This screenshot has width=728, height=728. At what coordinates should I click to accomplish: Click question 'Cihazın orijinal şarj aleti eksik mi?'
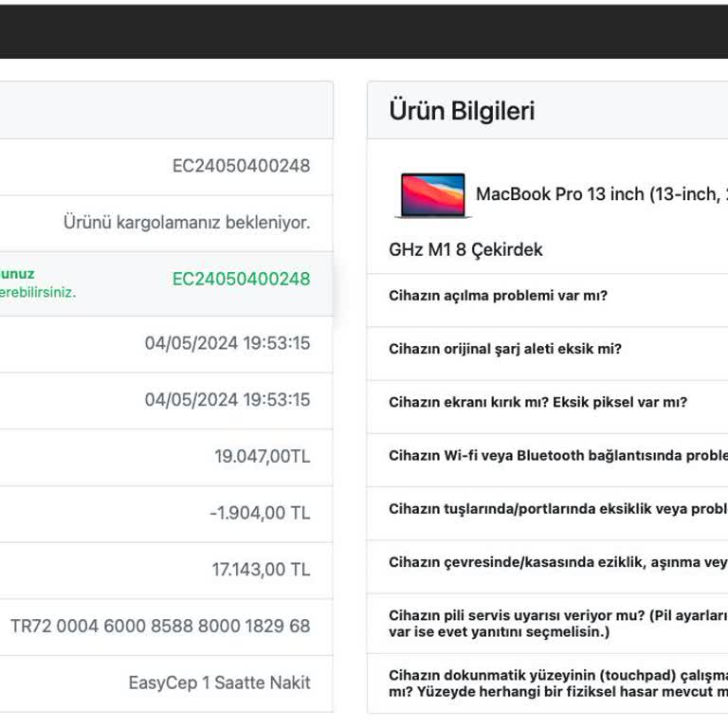tap(505, 349)
